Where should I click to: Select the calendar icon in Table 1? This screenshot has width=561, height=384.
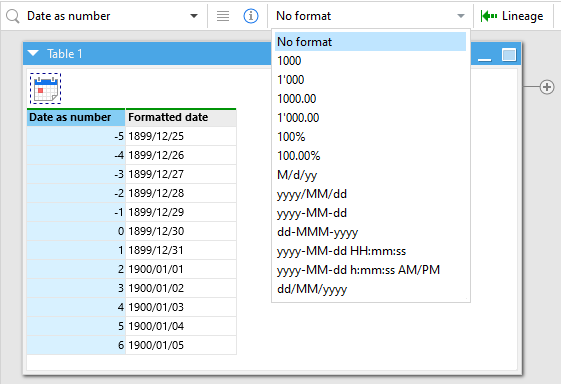tap(45, 89)
